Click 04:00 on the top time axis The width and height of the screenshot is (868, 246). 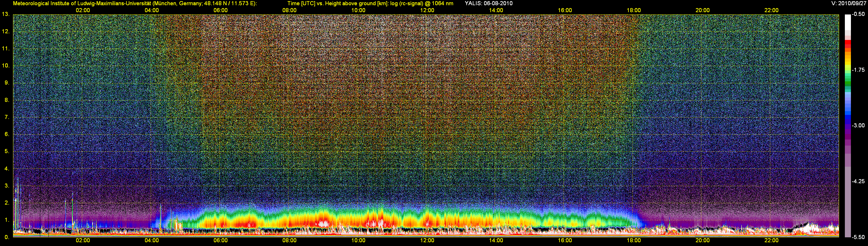click(x=152, y=10)
